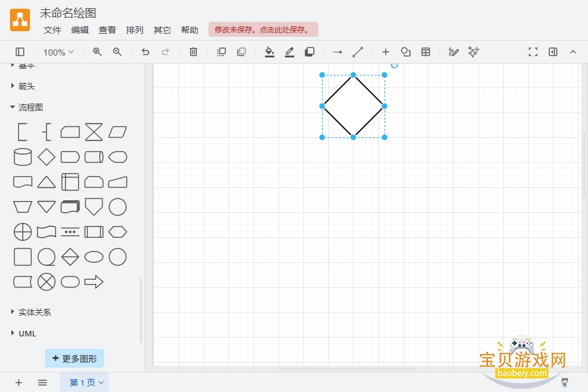This screenshot has height=392, width=588.
Task: Select the manual operation trapezoid shape
Action: pyautogui.click(x=22, y=207)
